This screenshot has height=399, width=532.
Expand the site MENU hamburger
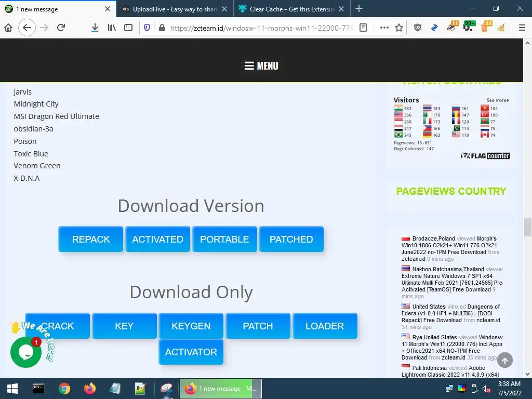click(x=261, y=66)
